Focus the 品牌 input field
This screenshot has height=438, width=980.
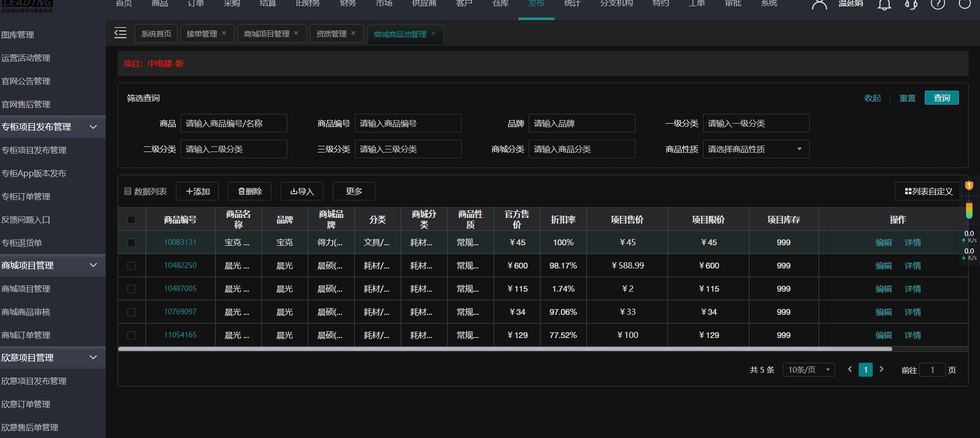(582, 124)
